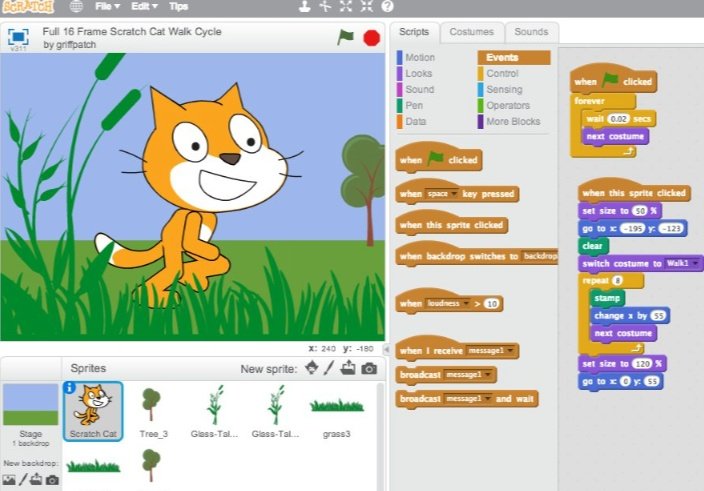Take new sprite from camera icon
The image size is (704, 491).
click(369, 368)
